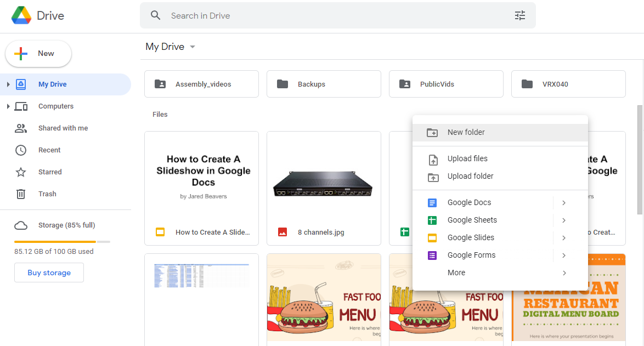The image size is (644, 346).
Task: Click the New folder icon in menu
Action: (432, 133)
